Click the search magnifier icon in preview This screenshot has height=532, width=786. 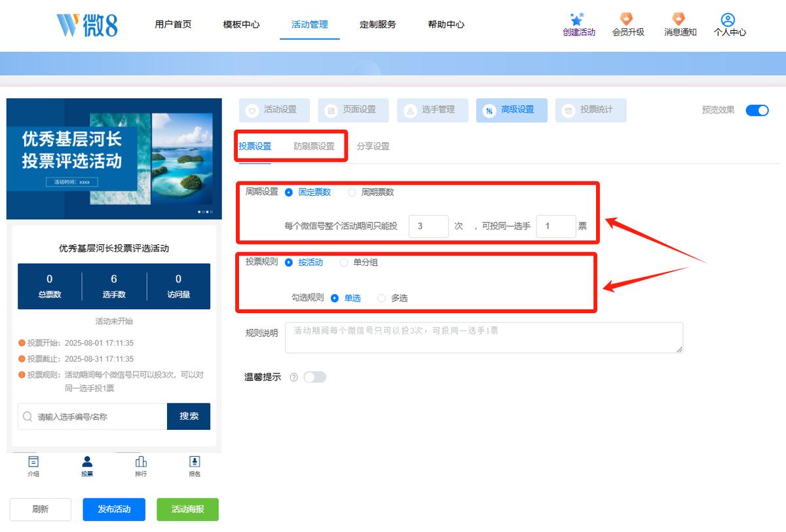(x=28, y=417)
